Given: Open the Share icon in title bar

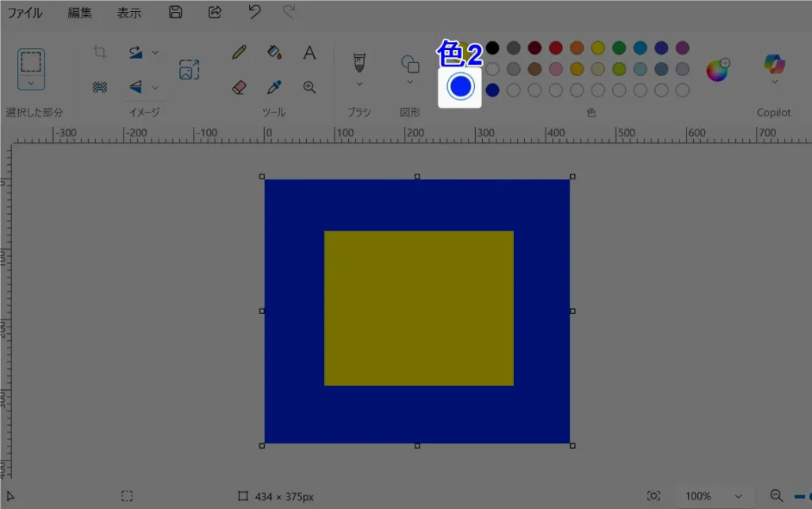Looking at the screenshot, I should pyautogui.click(x=215, y=12).
